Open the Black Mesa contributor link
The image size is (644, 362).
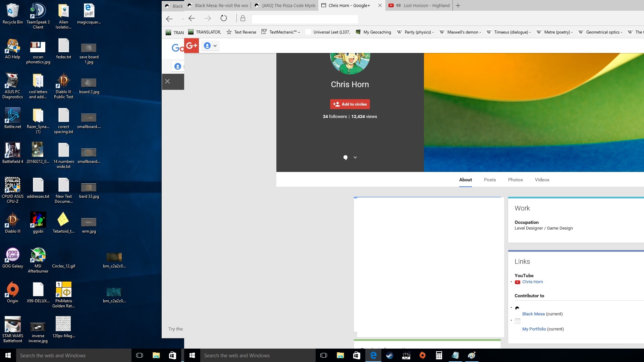coord(533,314)
